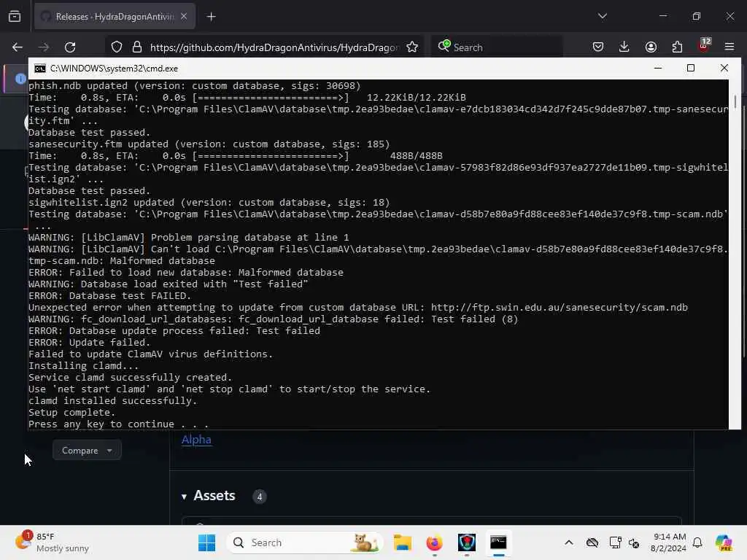747x560 pixels.
Task: Click the taskbar Search box
Action: point(305,542)
